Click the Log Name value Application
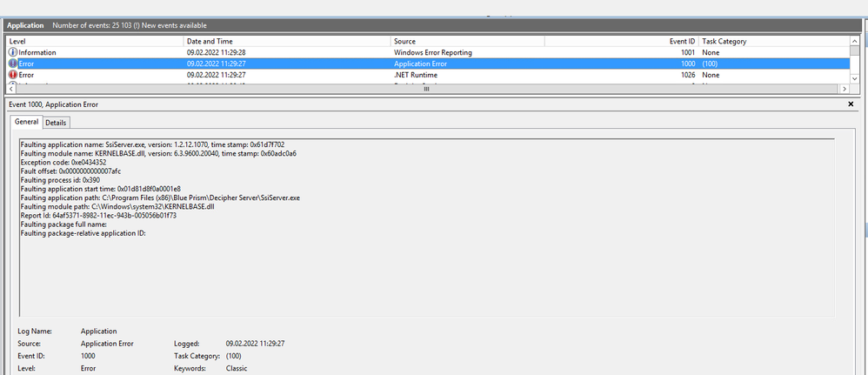This screenshot has width=868, height=375. [x=98, y=331]
